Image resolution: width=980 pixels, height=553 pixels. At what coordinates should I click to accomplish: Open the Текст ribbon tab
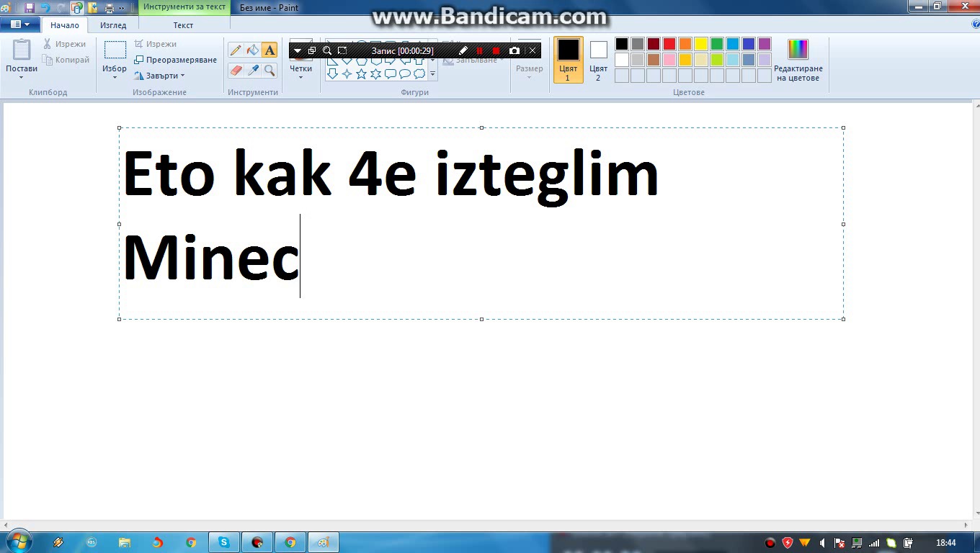click(x=183, y=25)
